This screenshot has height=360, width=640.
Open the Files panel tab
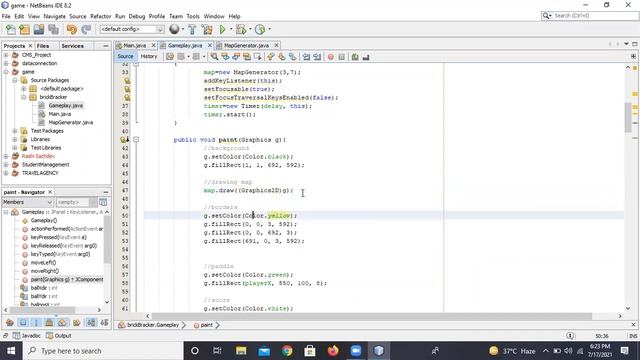(42, 46)
